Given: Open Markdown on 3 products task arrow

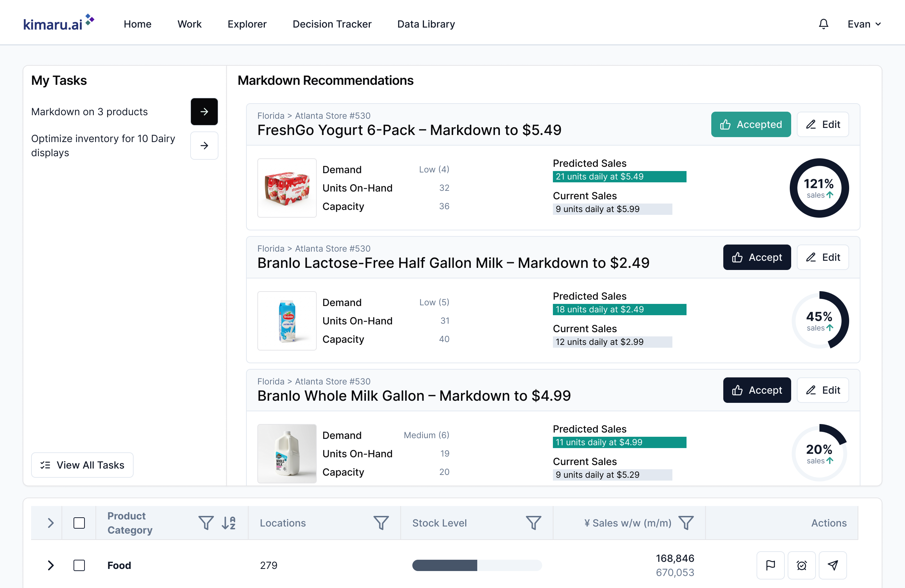Looking at the screenshot, I should (x=204, y=112).
